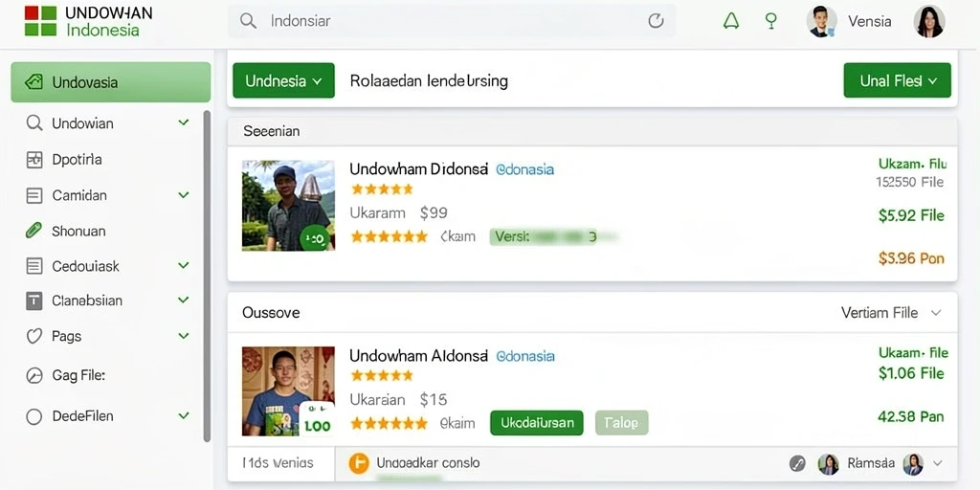
Task: Open the Undowham Didonsai listing title
Action: pos(418,168)
